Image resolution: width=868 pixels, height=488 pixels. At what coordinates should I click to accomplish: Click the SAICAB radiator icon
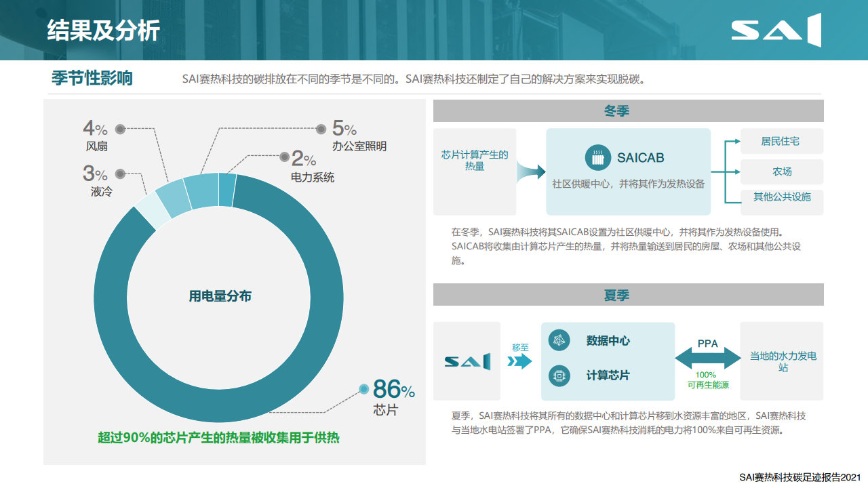(597, 158)
